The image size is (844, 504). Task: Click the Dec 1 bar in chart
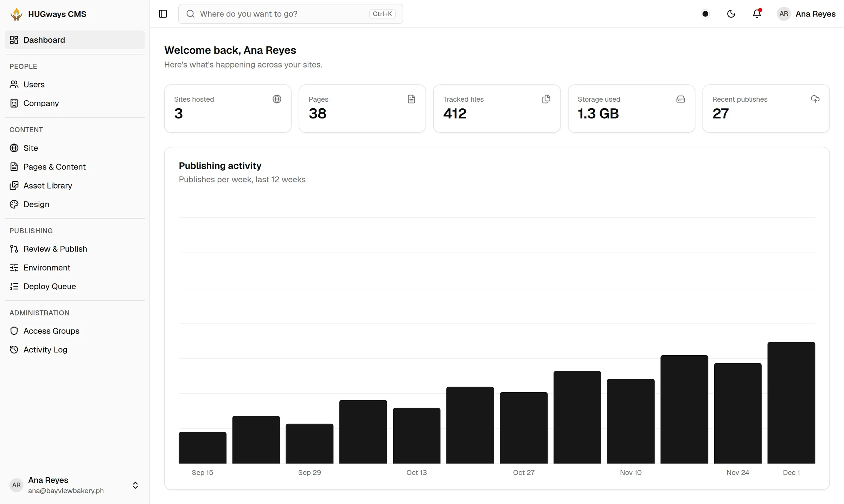(x=791, y=403)
